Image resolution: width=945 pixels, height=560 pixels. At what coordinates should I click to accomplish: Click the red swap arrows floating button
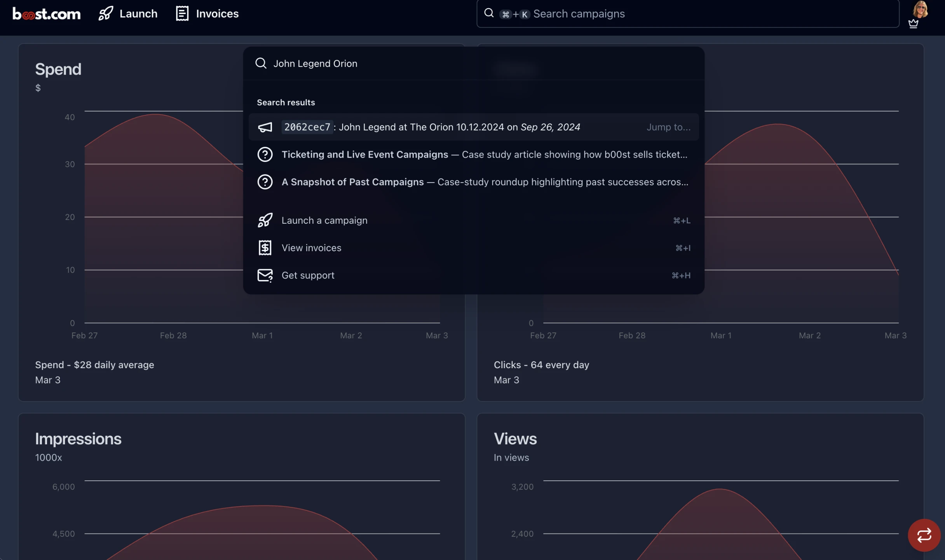point(924,535)
